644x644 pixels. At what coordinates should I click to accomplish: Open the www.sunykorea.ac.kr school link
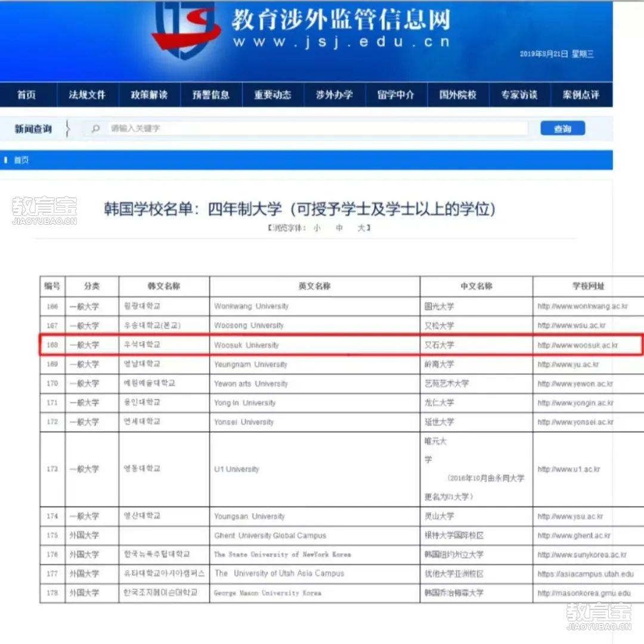pyautogui.click(x=582, y=555)
